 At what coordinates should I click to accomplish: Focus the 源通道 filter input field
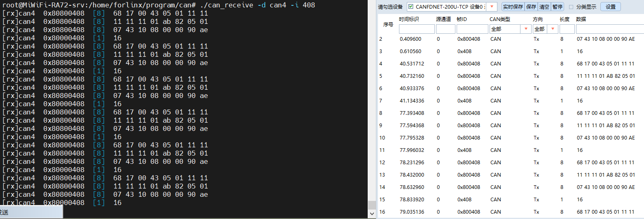coord(446,29)
